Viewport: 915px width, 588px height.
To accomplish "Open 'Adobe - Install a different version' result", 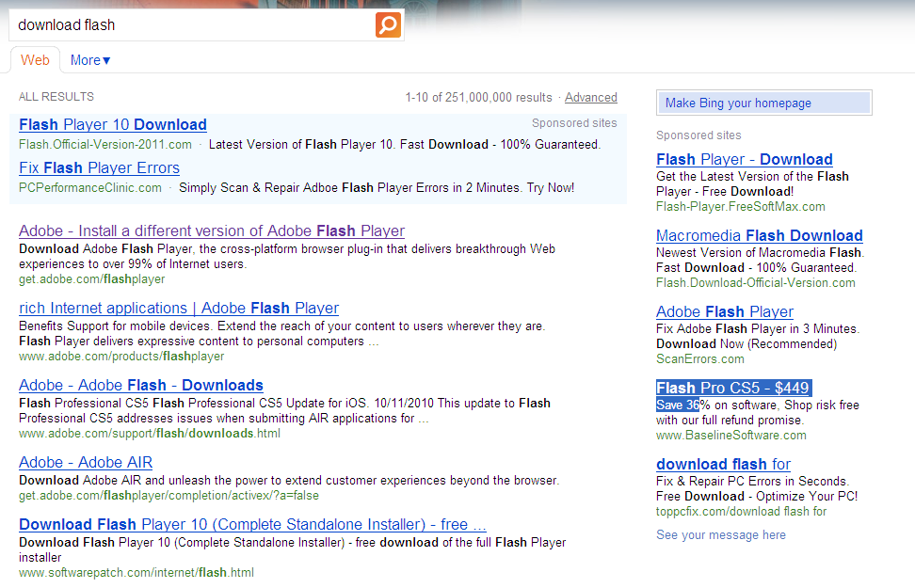I will (x=212, y=230).
